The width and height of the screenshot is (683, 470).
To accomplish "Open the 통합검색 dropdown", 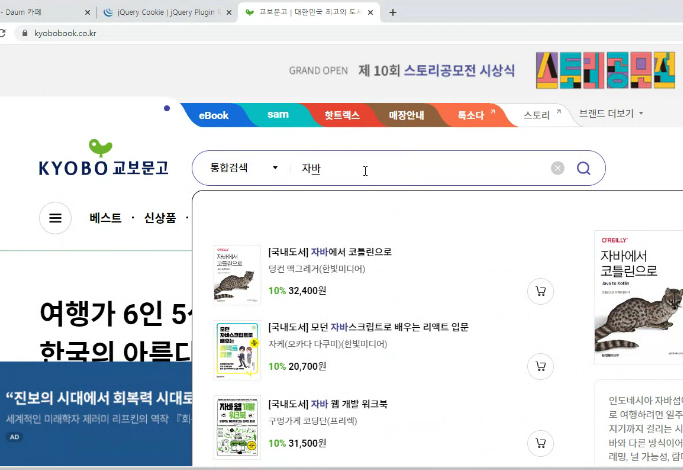I will 243,168.
